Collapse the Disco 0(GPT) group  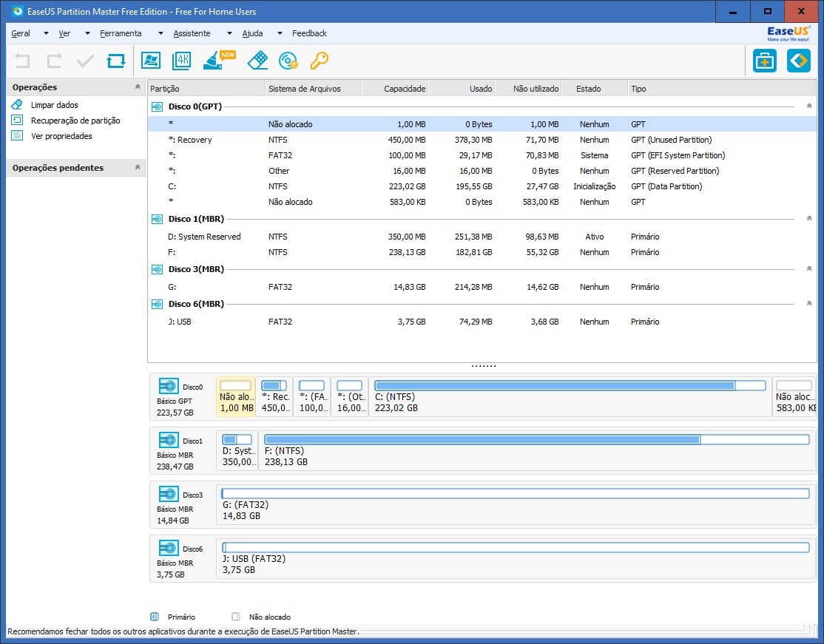(x=809, y=106)
